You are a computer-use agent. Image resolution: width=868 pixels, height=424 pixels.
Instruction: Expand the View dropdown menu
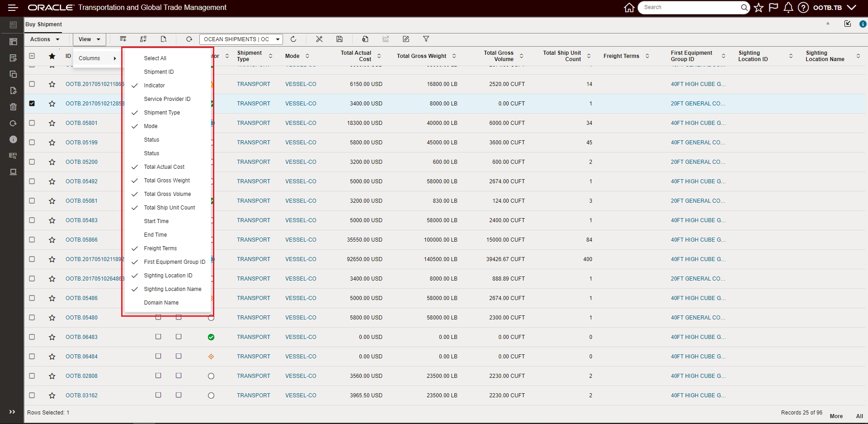(x=89, y=39)
